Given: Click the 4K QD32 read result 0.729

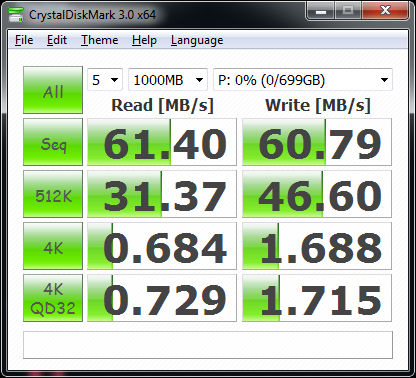Looking at the screenshot, I should 162,298.
